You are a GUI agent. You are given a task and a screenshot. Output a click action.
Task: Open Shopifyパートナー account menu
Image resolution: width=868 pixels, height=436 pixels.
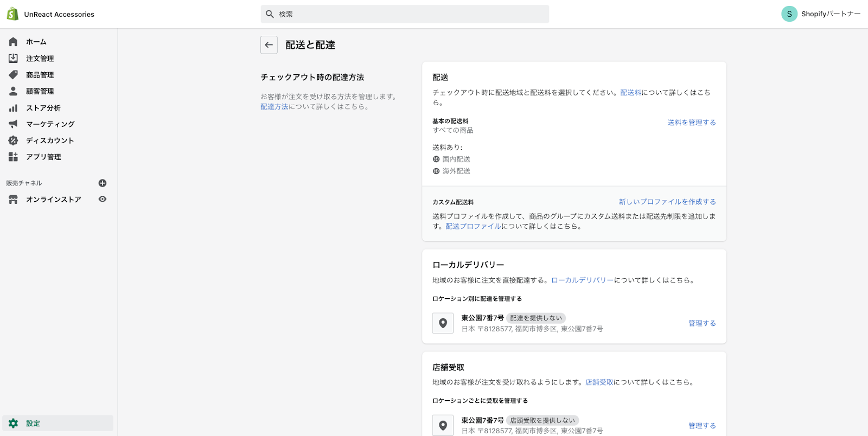point(821,14)
